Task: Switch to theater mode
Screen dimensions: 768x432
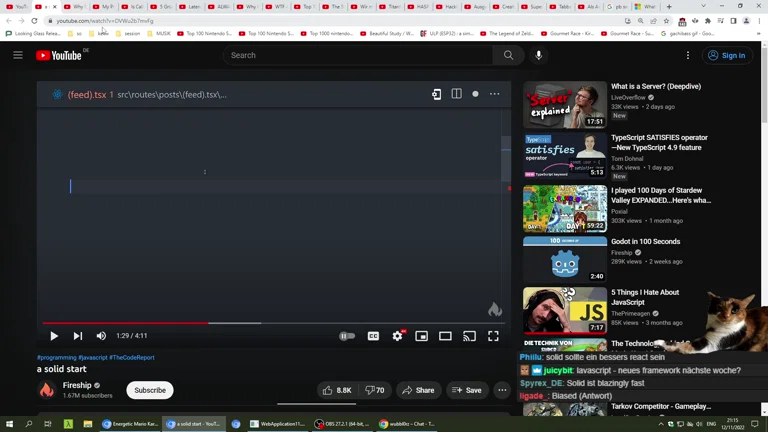Action: (x=445, y=336)
